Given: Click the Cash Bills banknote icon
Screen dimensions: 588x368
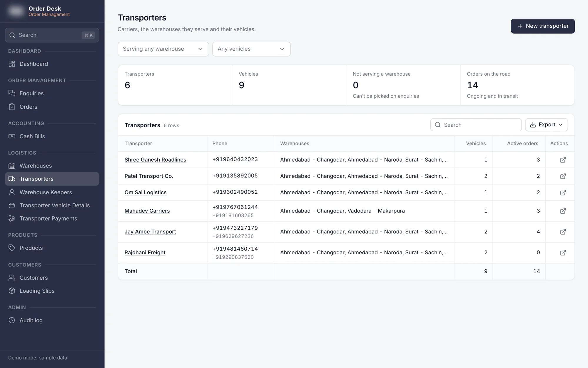Looking at the screenshot, I should point(12,136).
